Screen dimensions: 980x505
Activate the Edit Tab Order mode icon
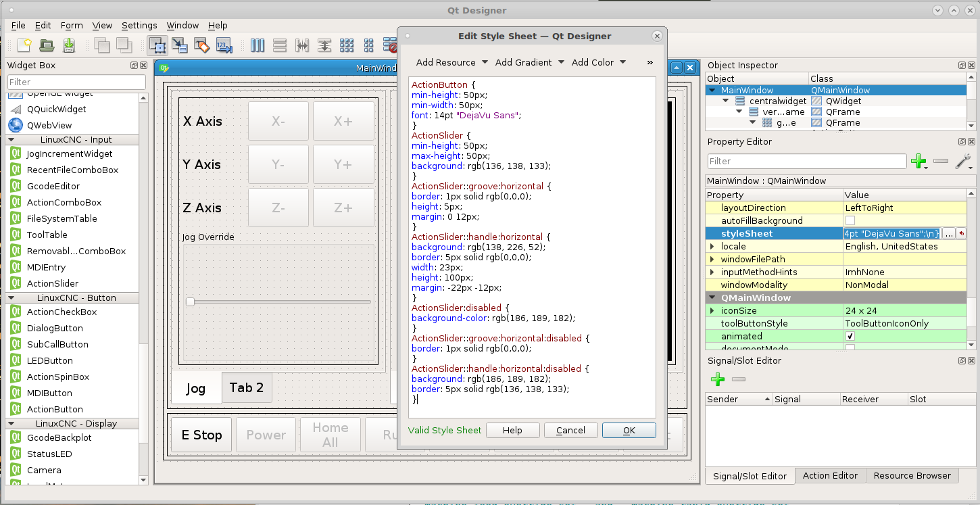(224, 45)
